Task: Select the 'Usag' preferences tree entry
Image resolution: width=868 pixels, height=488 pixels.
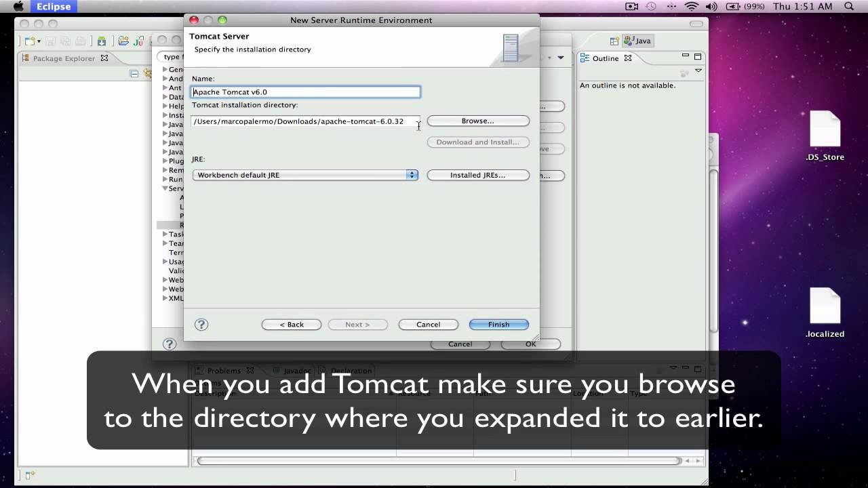Action: point(176,262)
